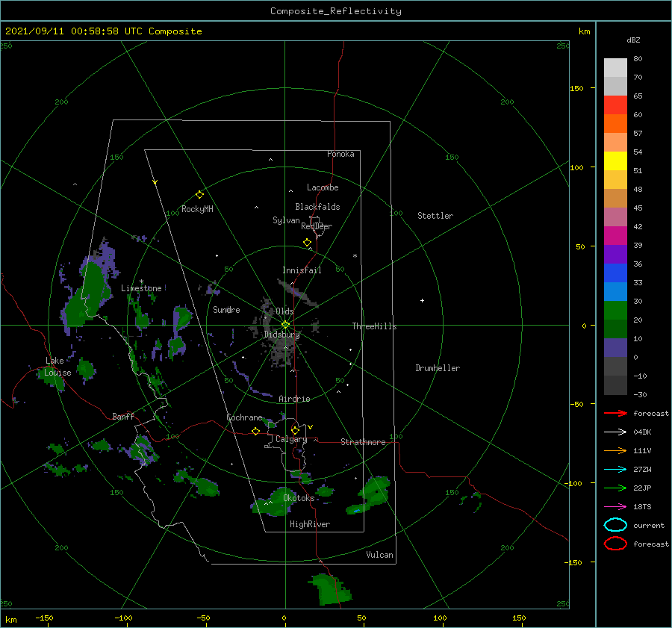Click the Airdrie label
The width and height of the screenshot is (672, 628).
coord(294,399)
